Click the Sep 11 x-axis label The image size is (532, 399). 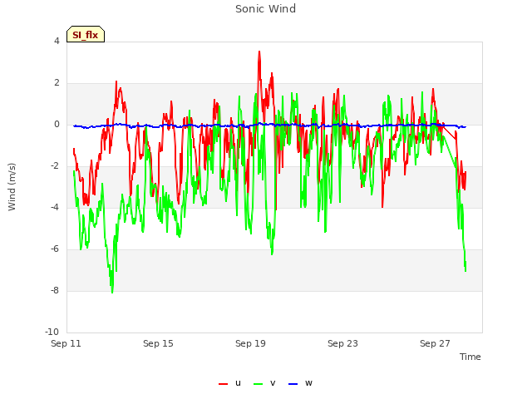tap(66, 343)
